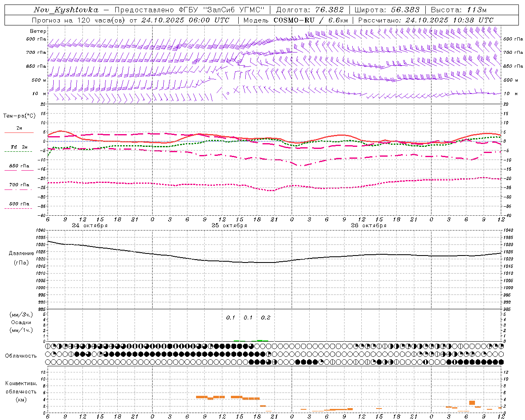Click the "(мм/3ч.)" precipitation unit label

click(21, 315)
